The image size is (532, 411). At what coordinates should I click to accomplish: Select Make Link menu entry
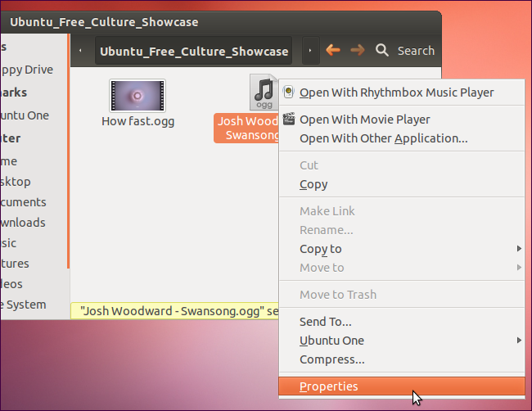(x=402, y=211)
